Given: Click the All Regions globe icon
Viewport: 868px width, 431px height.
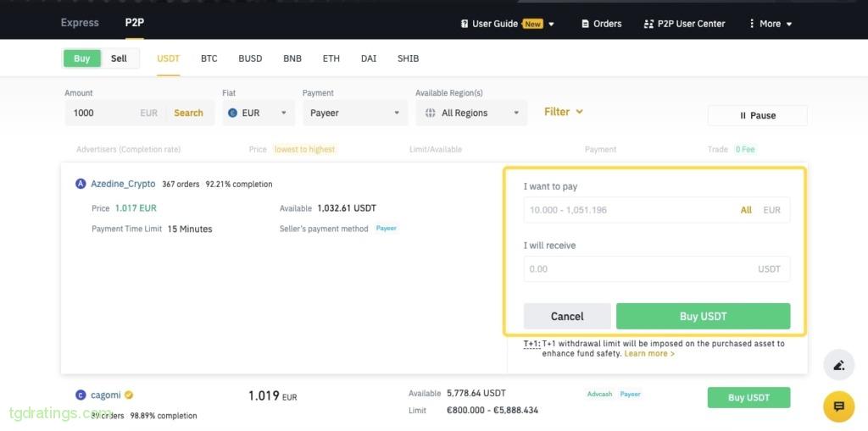Looking at the screenshot, I should click(430, 113).
